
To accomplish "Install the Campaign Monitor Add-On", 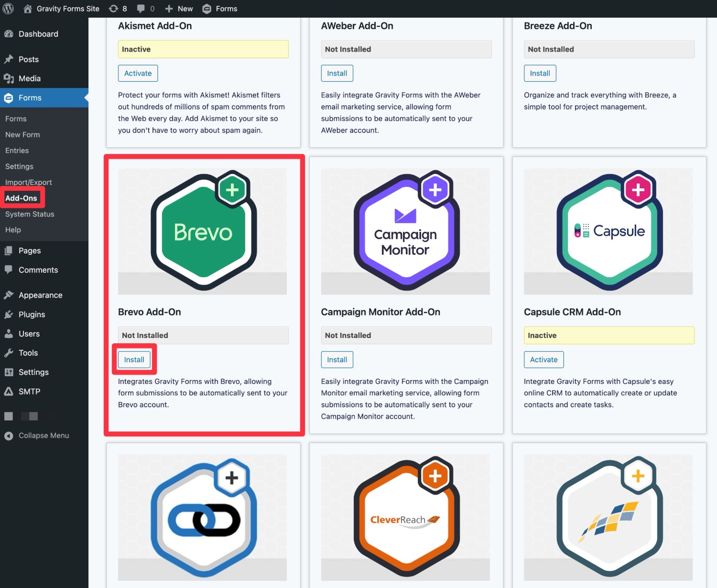I will pos(337,359).
